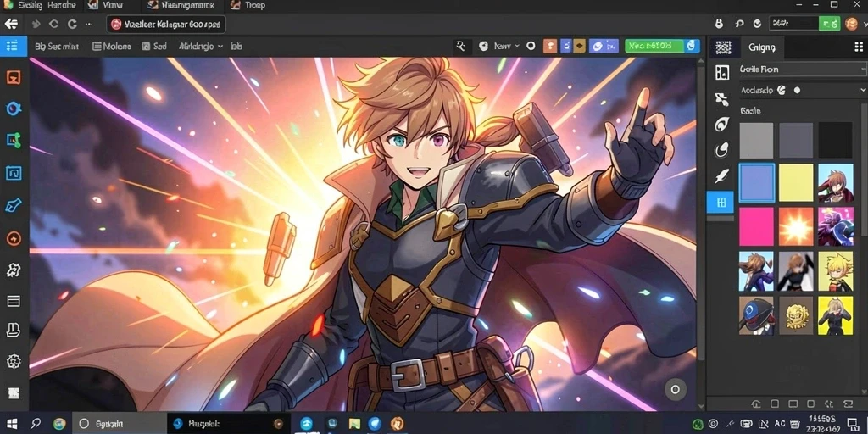868x434 pixels.
Task: Click the blue-yellow paired icon in canvas toolbar
Action: [x=572, y=47]
